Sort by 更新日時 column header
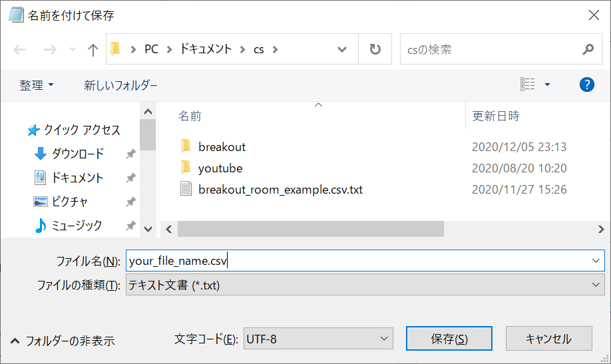The width and height of the screenshot is (611, 364). [496, 116]
